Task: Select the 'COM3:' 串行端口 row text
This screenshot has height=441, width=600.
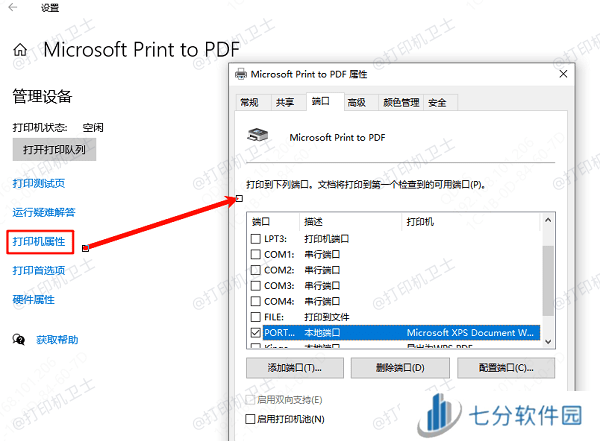Action: (x=302, y=286)
